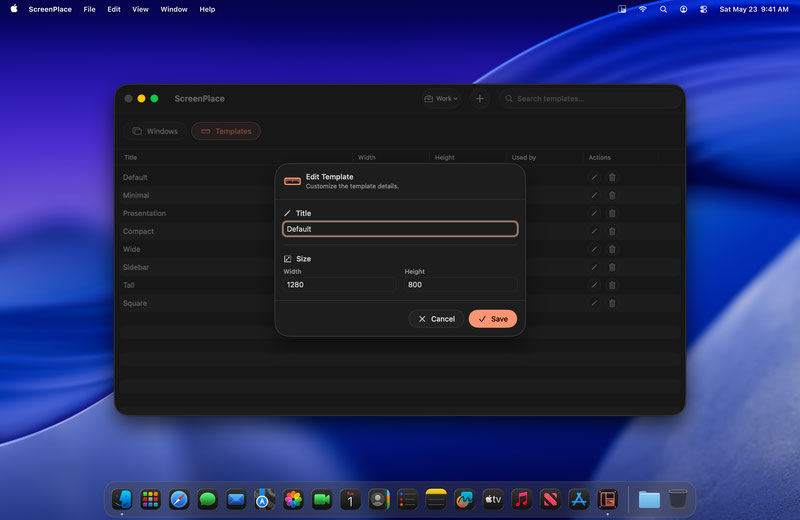Open ScreenPlace menu bar status icon
The width and height of the screenshot is (800, 520).
pyautogui.click(x=622, y=9)
